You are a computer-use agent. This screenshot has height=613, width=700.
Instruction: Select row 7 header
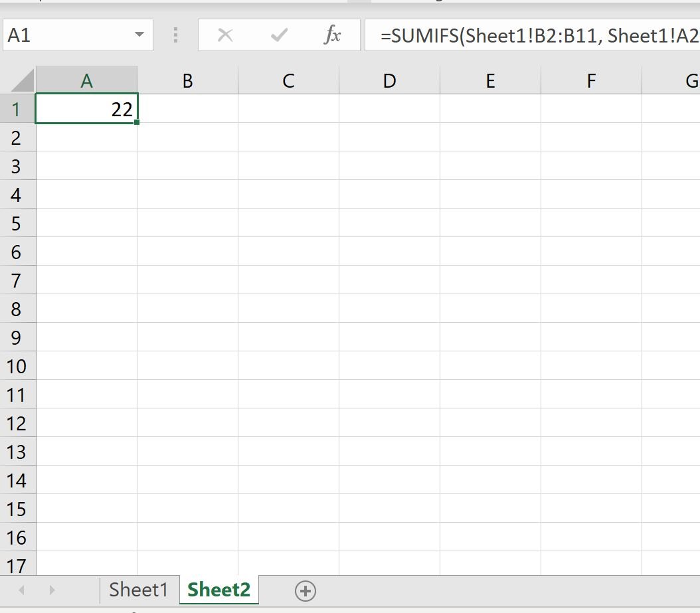pos(17,280)
